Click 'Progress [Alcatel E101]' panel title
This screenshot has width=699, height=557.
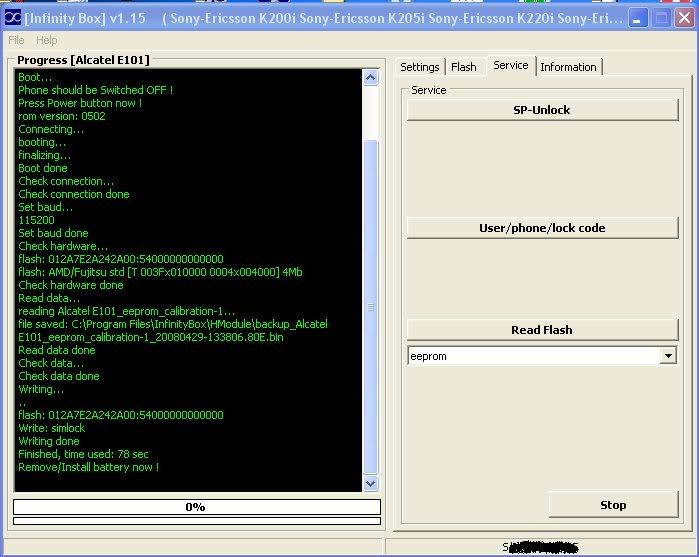[83, 60]
